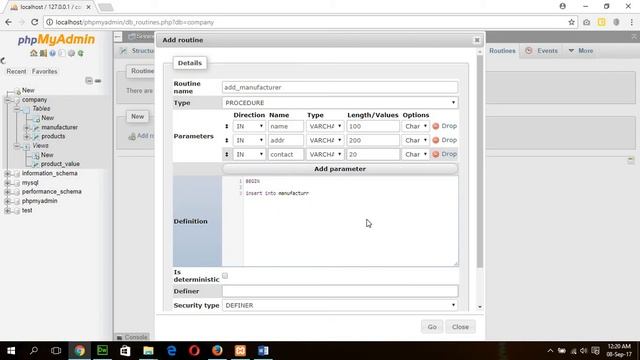The image size is (640, 360).
Task: Select the product_value view in tree
Action: (60, 164)
